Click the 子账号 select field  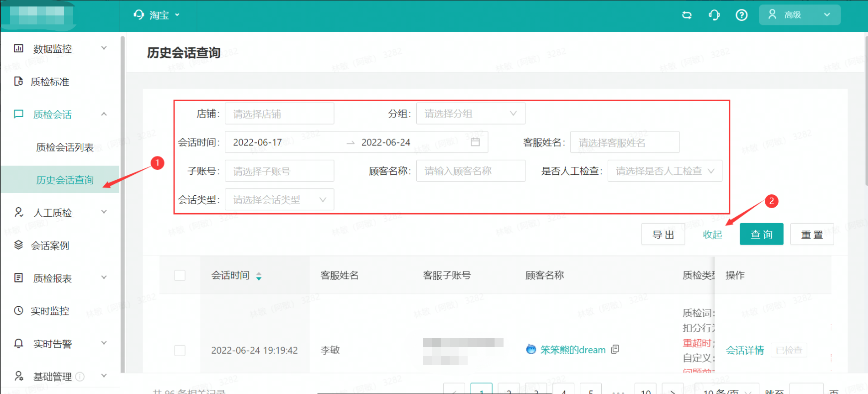pos(279,171)
